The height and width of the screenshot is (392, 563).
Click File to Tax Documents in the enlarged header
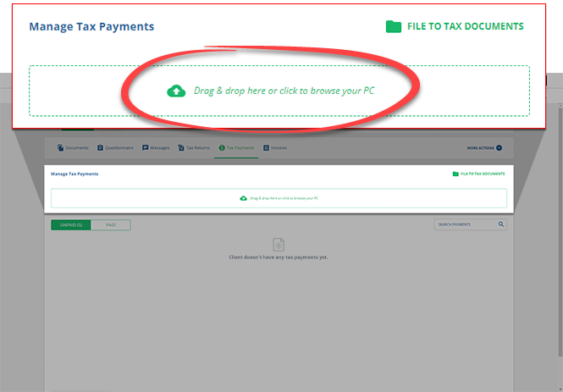(x=463, y=26)
